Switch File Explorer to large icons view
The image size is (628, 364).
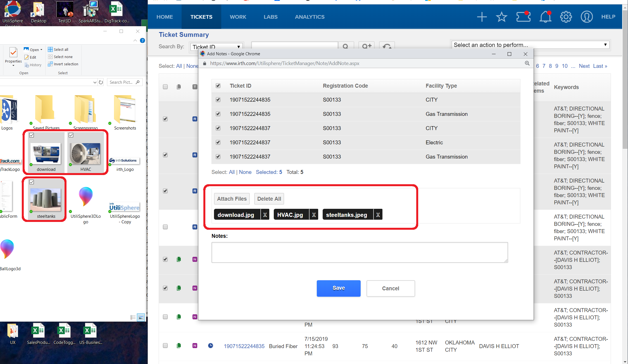141,317
